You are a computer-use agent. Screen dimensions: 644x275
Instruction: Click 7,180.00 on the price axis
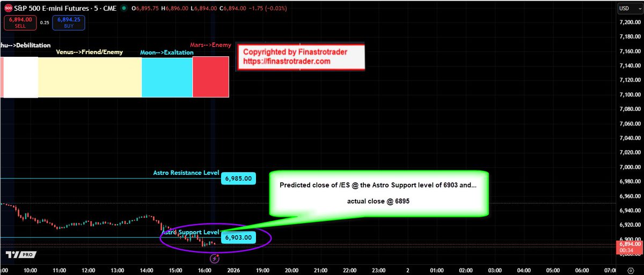(629, 37)
